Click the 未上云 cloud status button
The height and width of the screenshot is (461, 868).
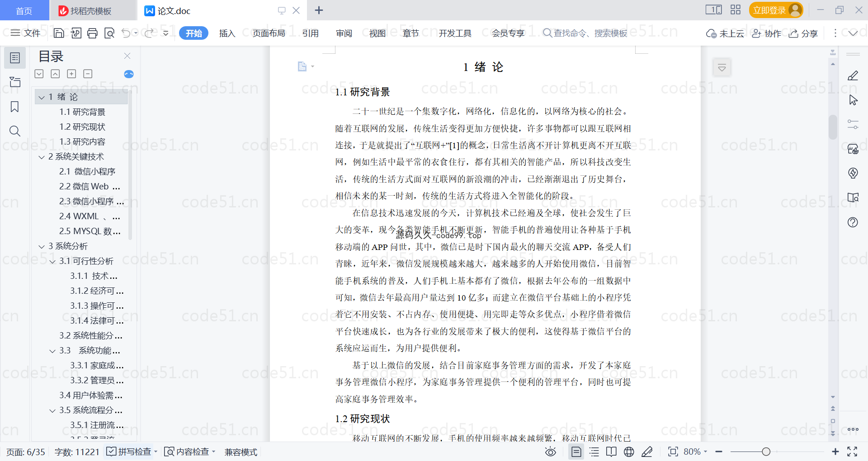pos(725,33)
